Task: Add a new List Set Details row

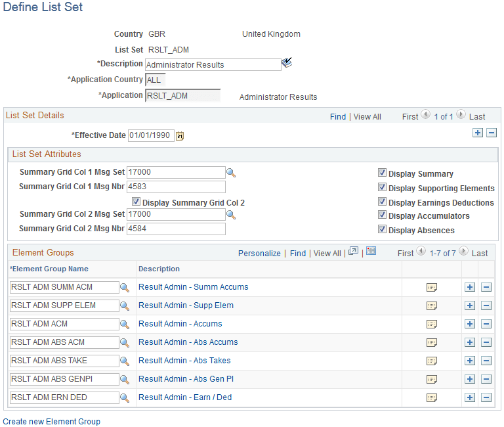Action: (478, 133)
